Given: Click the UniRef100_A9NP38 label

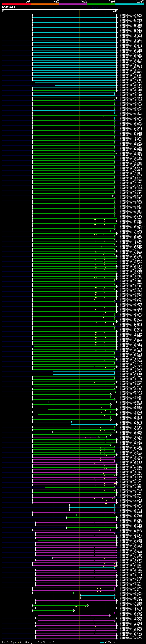Looking at the screenshot, I should [131, 75].
